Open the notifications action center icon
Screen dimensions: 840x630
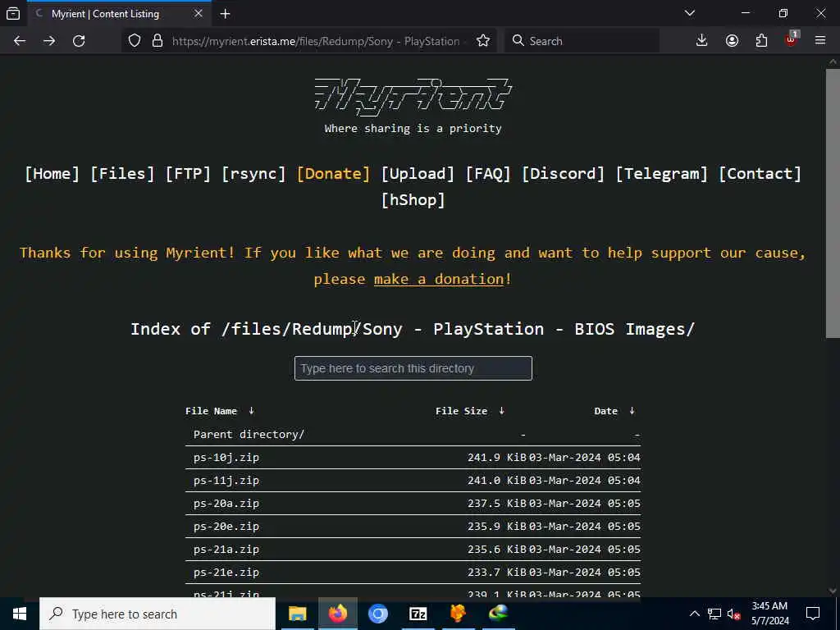coord(813,614)
